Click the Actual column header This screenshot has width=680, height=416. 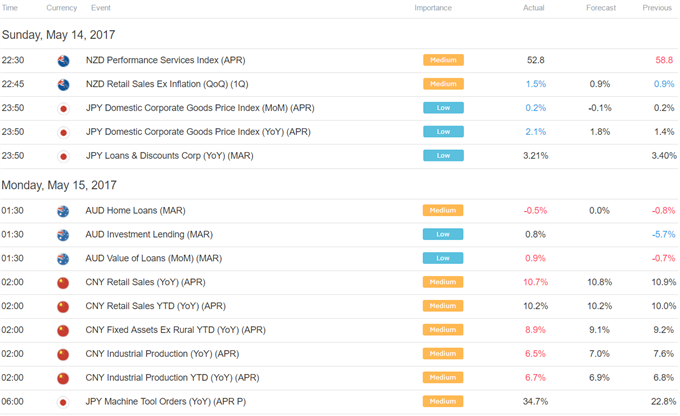tap(533, 8)
